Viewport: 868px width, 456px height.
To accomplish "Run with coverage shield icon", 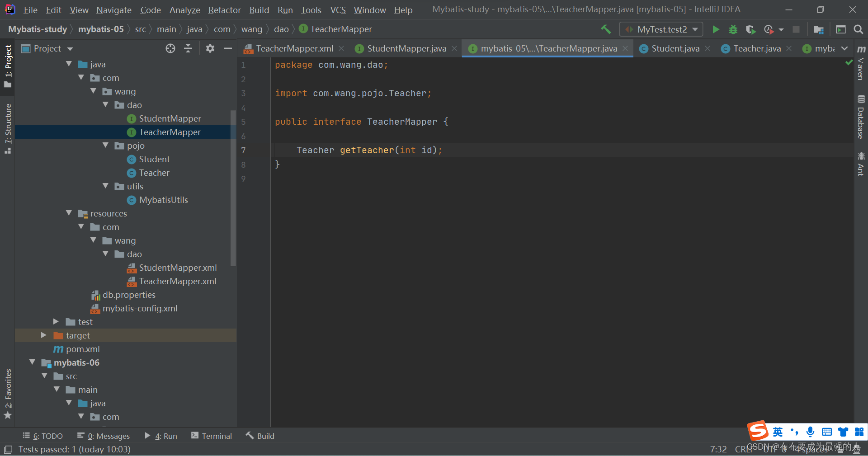I will [750, 29].
